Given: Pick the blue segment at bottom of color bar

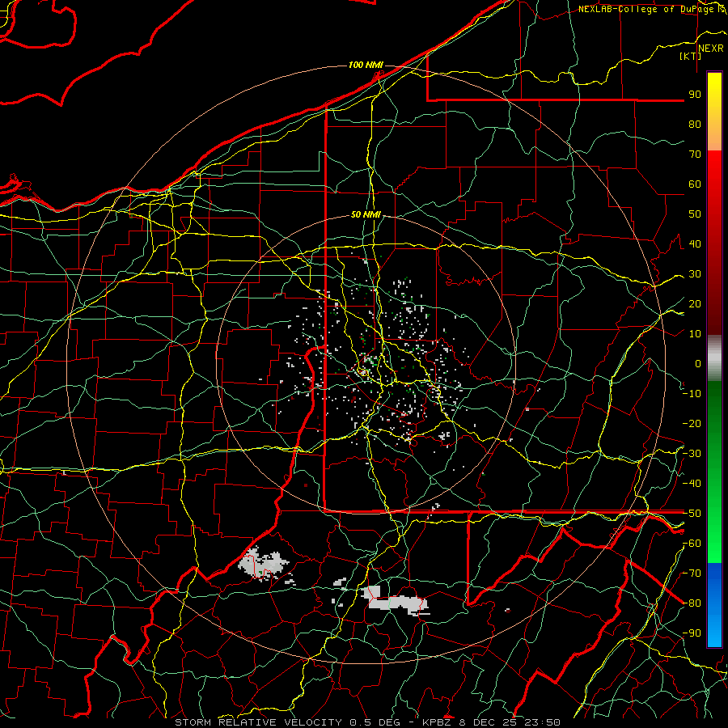Looking at the screenshot, I should [x=714, y=605].
